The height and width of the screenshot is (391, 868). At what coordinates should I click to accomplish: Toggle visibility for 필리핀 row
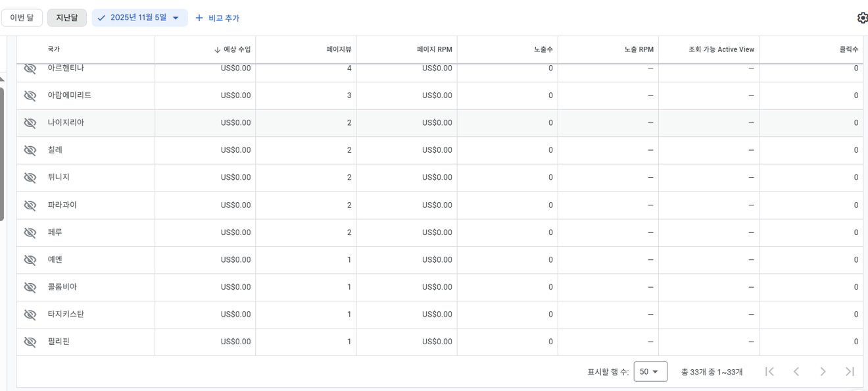[30, 342]
